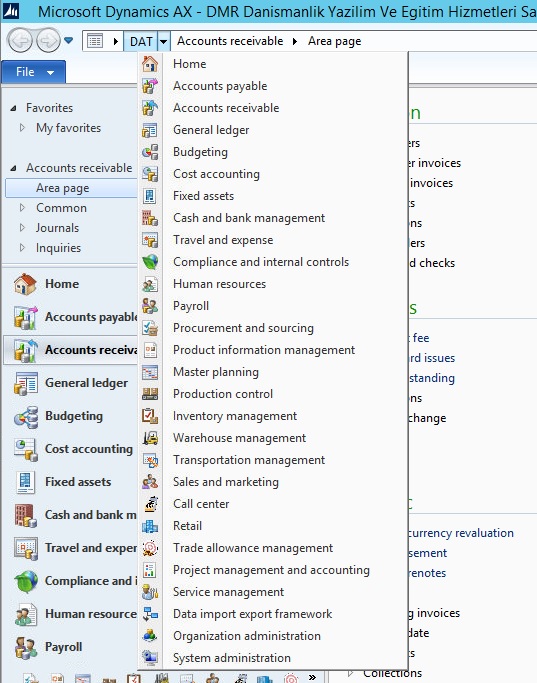Select Area page tree item
This screenshot has height=683, width=537.
pyautogui.click(x=71, y=188)
